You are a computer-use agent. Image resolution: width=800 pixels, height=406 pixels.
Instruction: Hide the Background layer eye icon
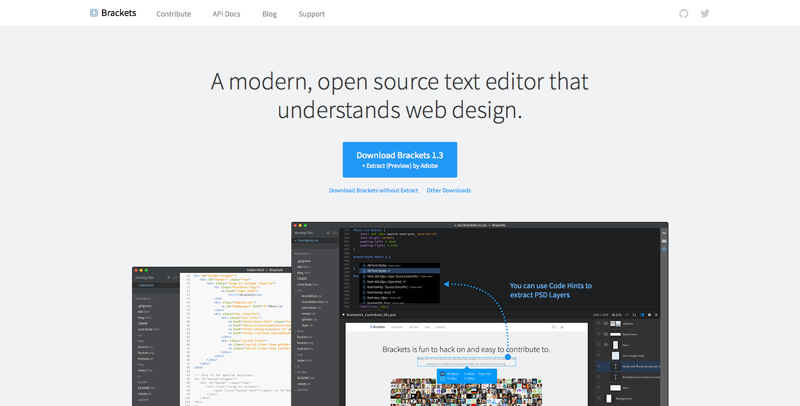[x=599, y=398]
